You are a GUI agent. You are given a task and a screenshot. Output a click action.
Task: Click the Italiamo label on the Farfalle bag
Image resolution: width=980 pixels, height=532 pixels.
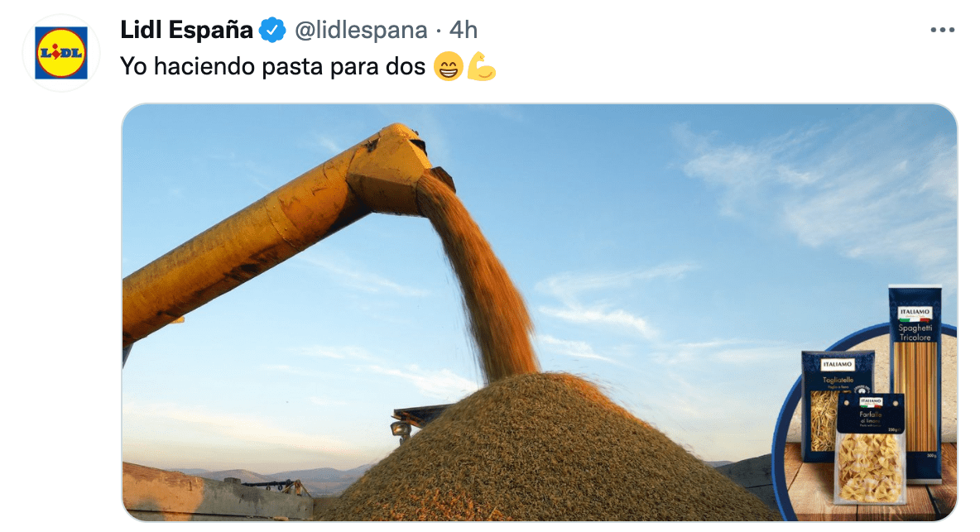click(871, 402)
